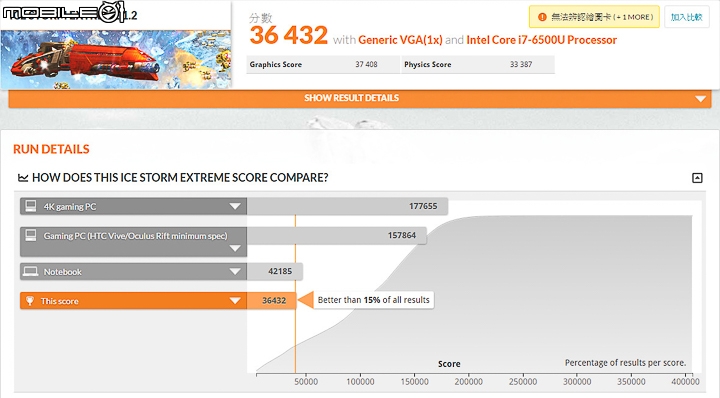Screen dimensions: 720x398
Task: Click the score comparison heading text
Action: click(180, 178)
